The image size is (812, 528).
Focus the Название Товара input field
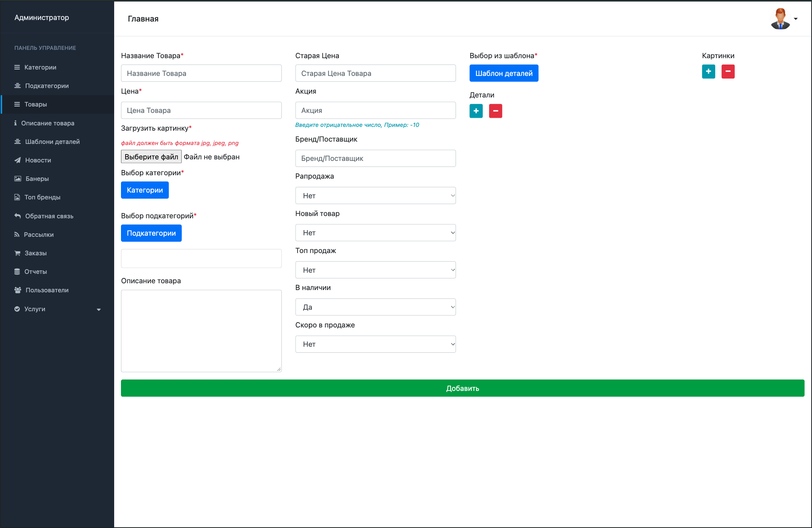(x=201, y=73)
